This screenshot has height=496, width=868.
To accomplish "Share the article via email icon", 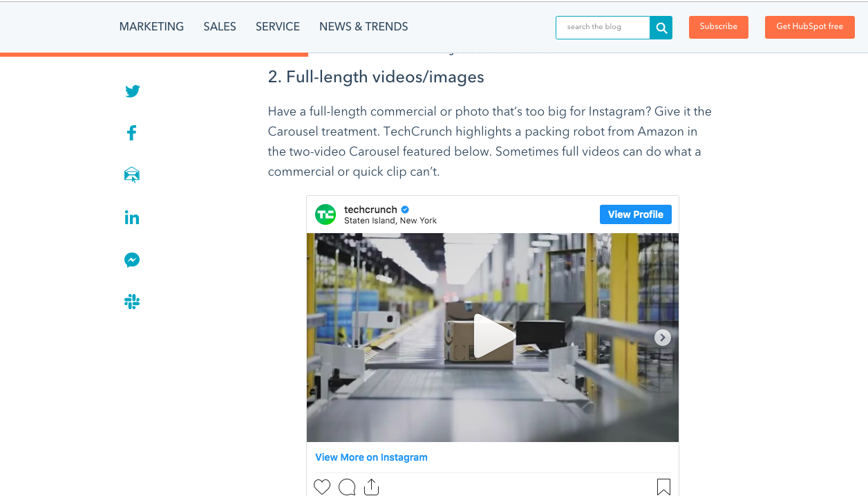I will tap(132, 175).
